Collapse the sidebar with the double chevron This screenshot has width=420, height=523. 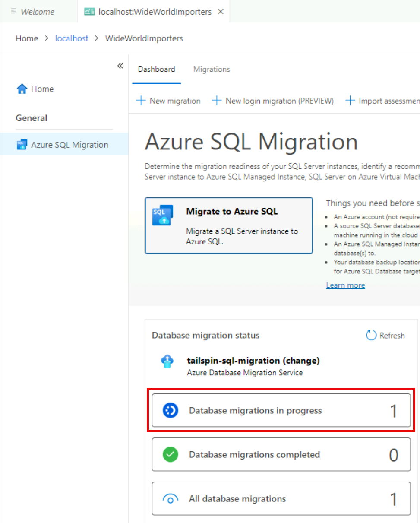coord(120,66)
